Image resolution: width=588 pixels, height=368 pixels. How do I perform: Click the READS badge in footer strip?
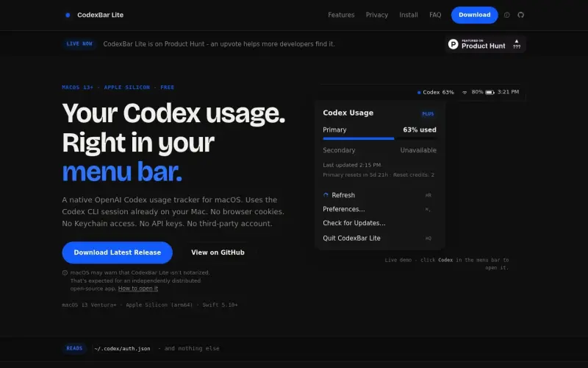click(74, 348)
